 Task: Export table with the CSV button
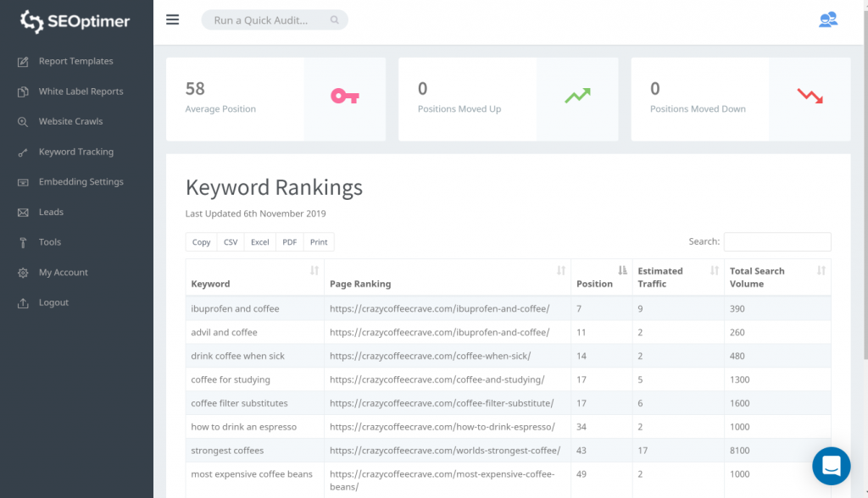pos(231,242)
